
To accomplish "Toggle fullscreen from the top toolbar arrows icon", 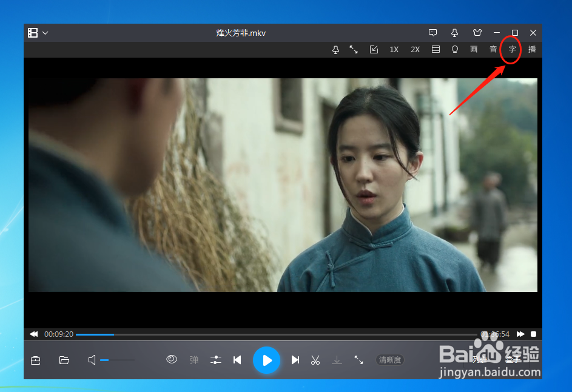I will point(354,49).
